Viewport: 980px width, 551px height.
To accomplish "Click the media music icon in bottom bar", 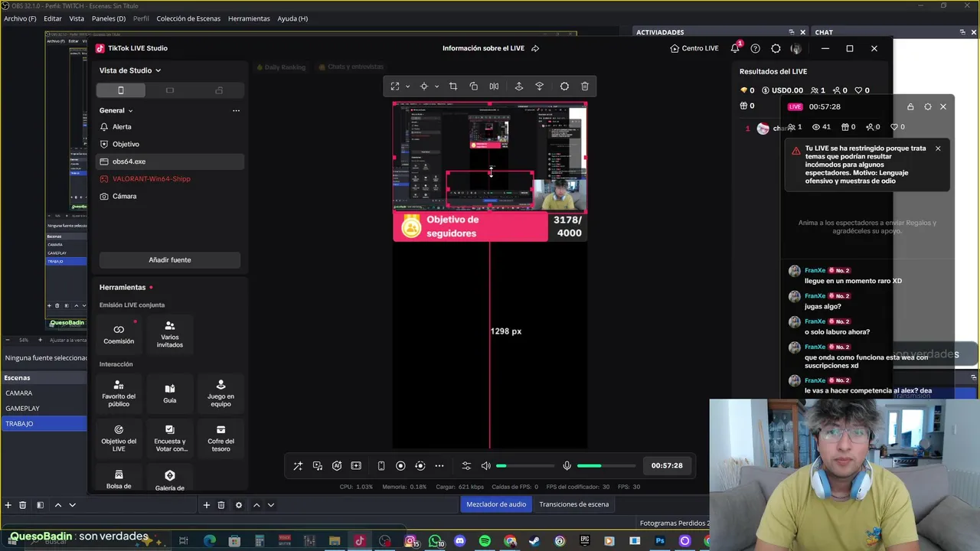I will pyautogui.click(x=318, y=465).
